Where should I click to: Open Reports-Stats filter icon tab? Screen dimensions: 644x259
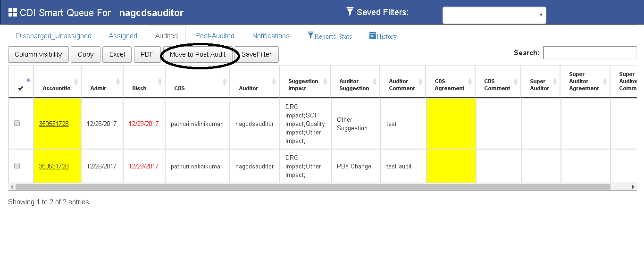(x=310, y=36)
